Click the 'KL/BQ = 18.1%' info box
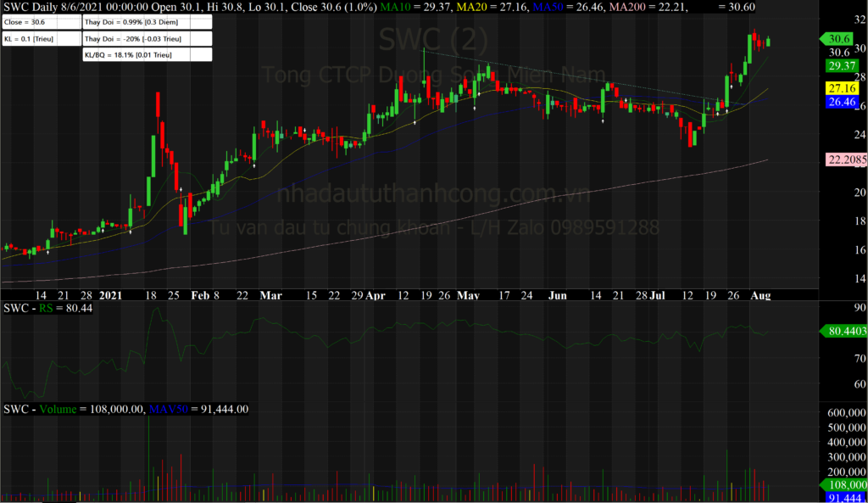 pyautogui.click(x=145, y=54)
